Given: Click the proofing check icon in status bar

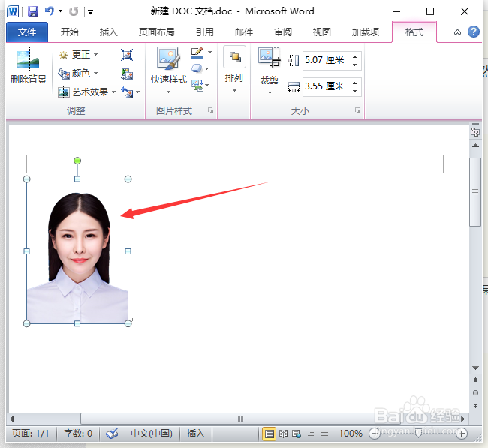Looking at the screenshot, I should 112,434.
